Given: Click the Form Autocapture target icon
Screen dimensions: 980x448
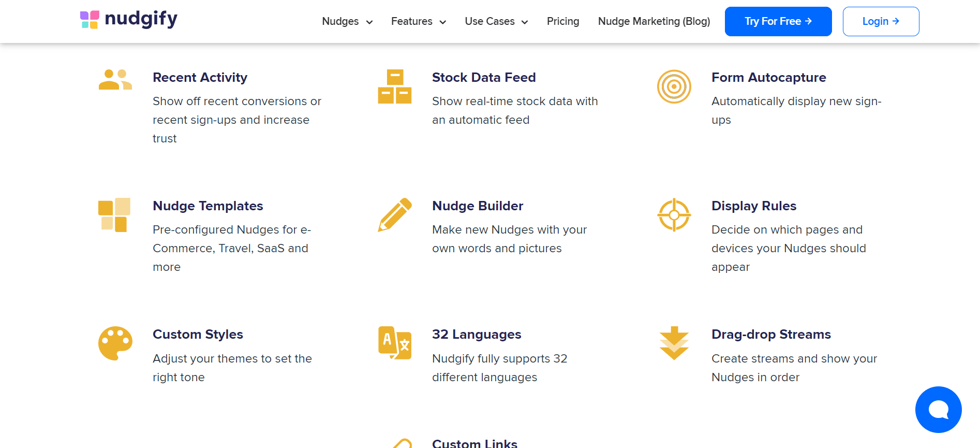Looking at the screenshot, I should [674, 86].
